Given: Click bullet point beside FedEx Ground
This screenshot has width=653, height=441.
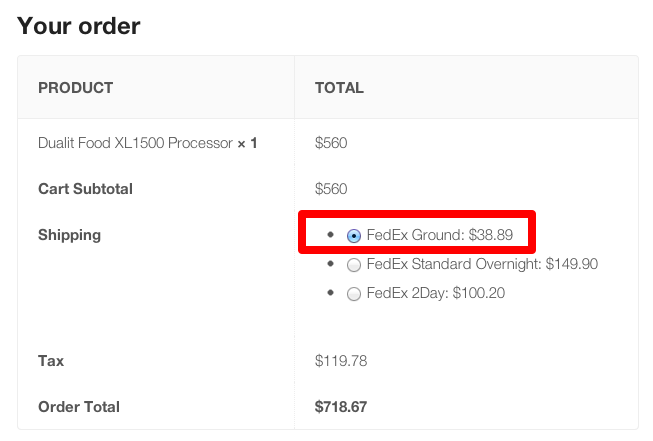Looking at the screenshot, I should click(x=330, y=234).
